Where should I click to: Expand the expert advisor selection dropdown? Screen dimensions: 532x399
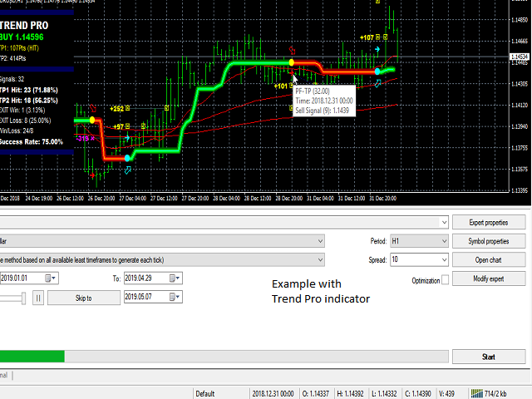[444, 223]
